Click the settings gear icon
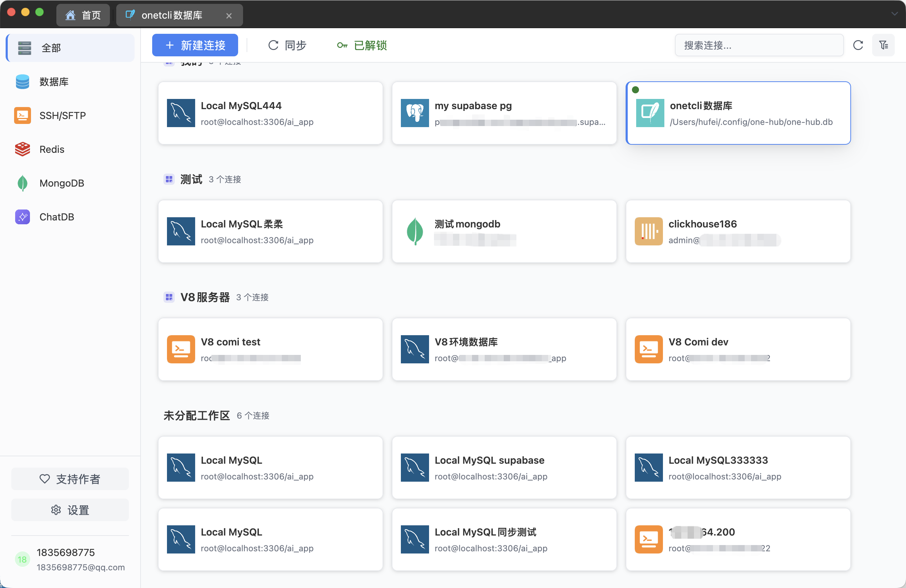906x588 pixels. [56, 510]
